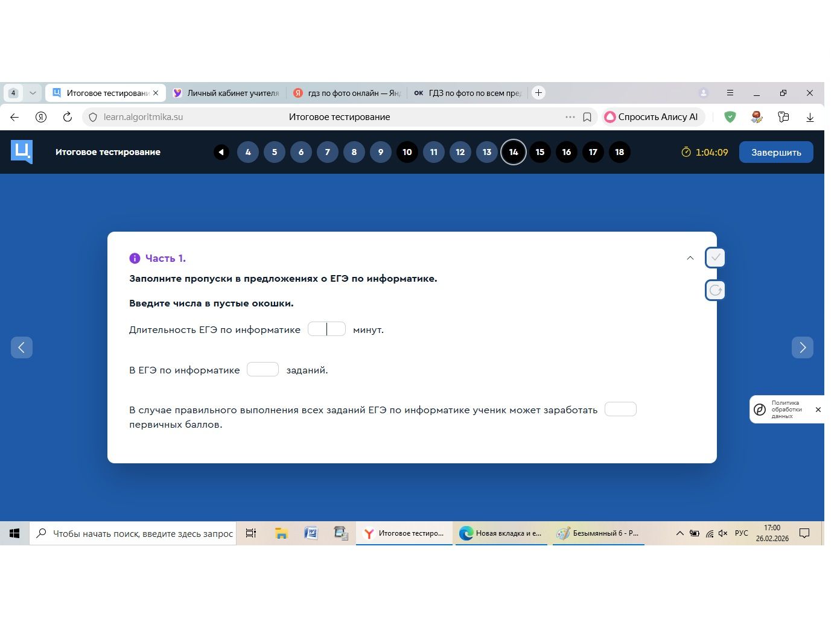Jump to question 15
840x628 pixels.
(x=540, y=152)
